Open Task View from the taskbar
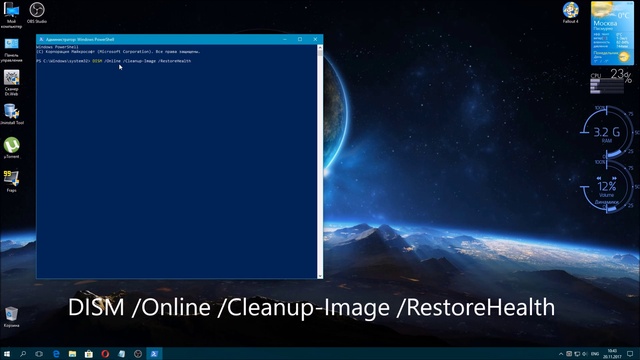This screenshot has width=640, height=360. (39, 354)
